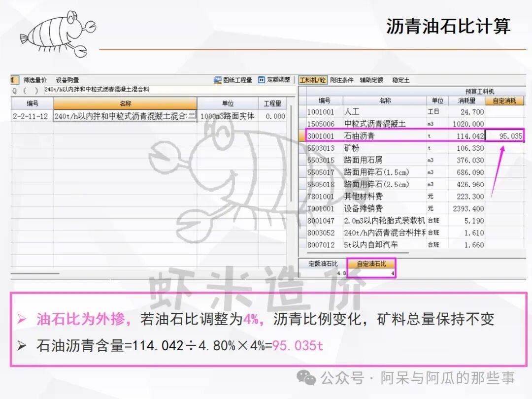Click the left table 单位 column header
Image resolution: width=532 pixels, height=399 pixels.
click(x=228, y=103)
